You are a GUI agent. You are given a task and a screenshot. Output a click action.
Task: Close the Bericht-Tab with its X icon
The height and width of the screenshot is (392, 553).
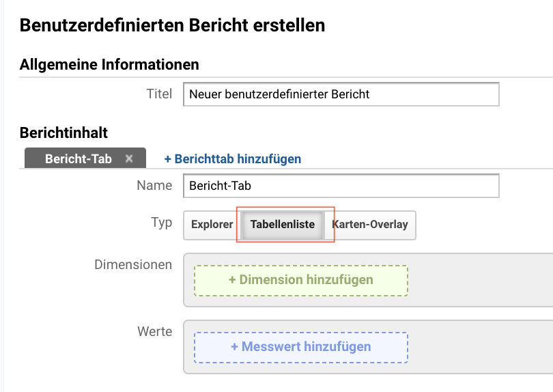[129, 158]
